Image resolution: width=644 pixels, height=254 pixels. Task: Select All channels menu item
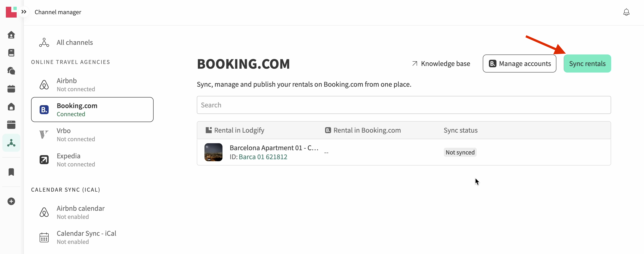75,43
